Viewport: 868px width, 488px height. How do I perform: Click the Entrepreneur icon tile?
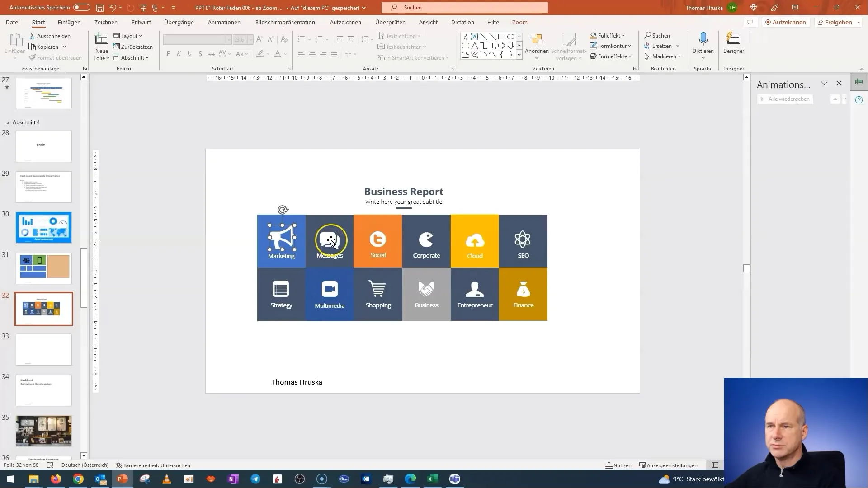click(x=475, y=294)
